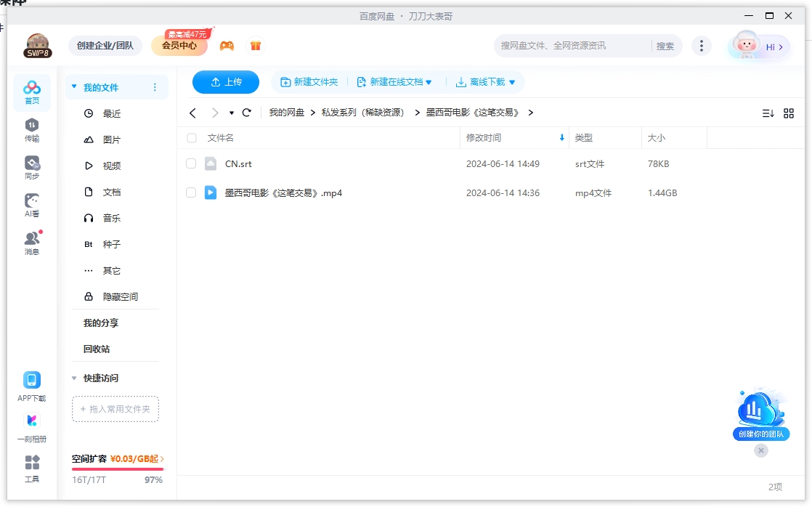The height and width of the screenshot is (507, 812).
Task: Click the 搜索 button
Action: (665, 46)
